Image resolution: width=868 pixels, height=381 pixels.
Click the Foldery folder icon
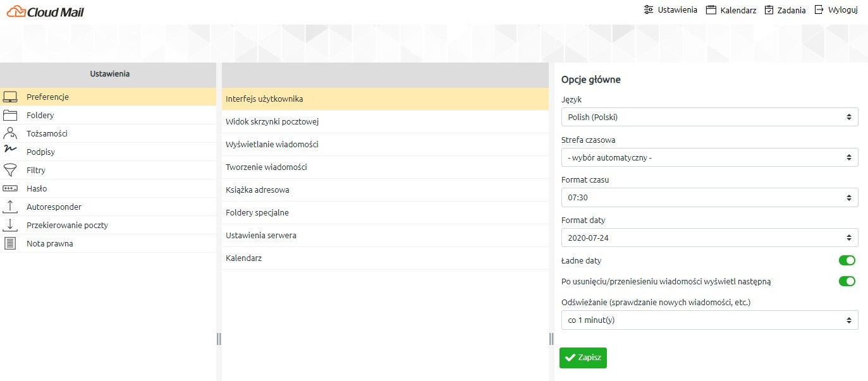point(10,115)
